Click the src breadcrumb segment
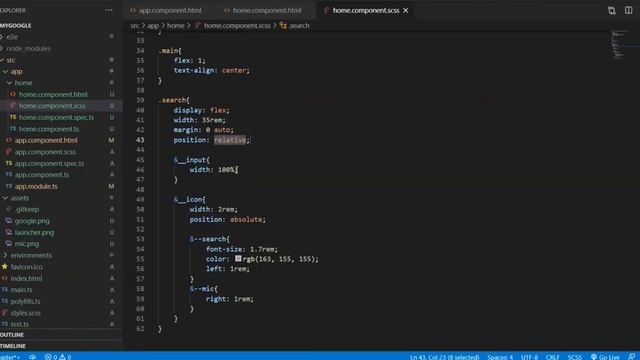640x360 pixels. 135,26
